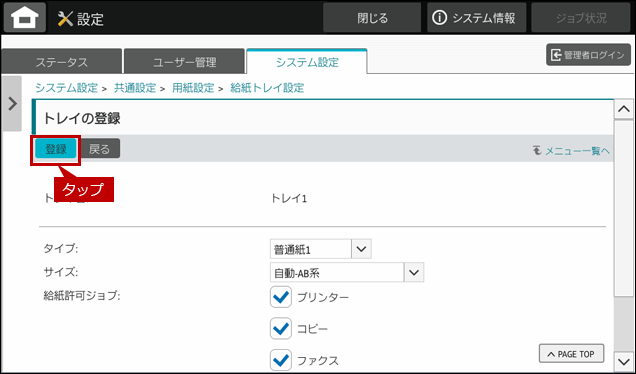Image resolution: width=636 pixels, height=374 pixels.
Task: Switch to the ステータス tab
Action: (62, 62)
